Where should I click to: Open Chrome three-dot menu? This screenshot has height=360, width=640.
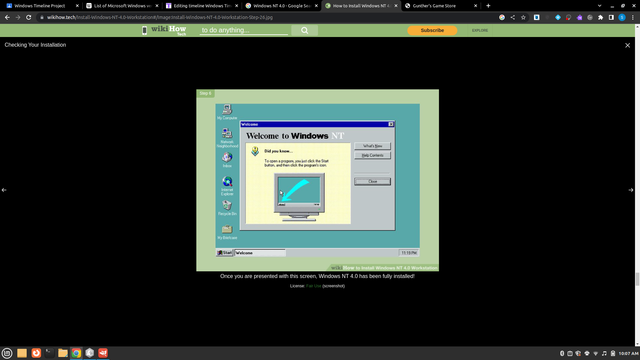pyautogui.click(x=633, y=18)
